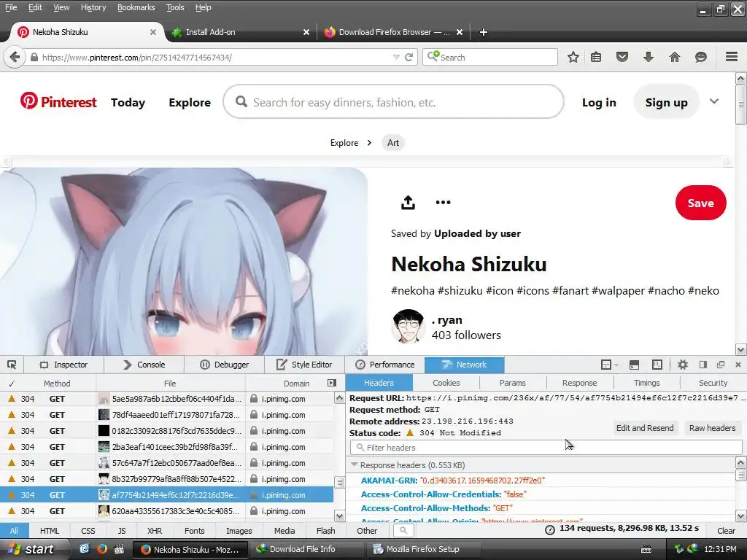Viewport: 747px width, 560px height.
Task: Open Firefox from the taskbar quick launch
Action: pos(101,549)
